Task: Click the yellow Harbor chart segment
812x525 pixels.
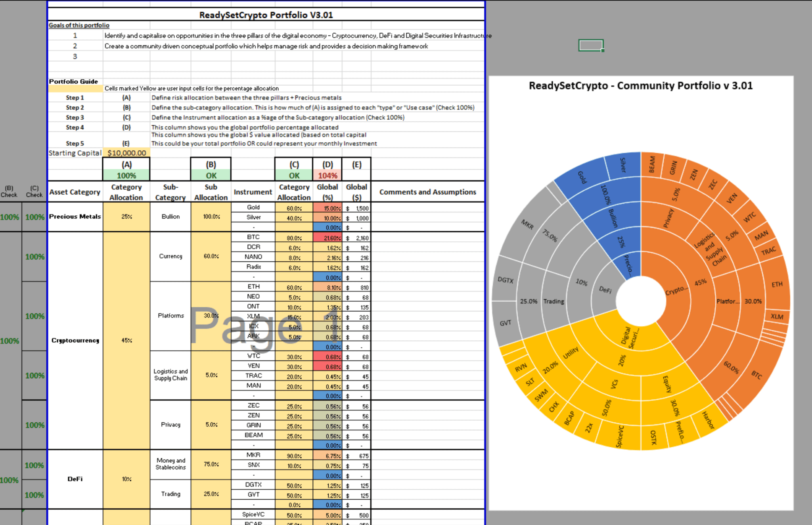Action: point(708,420)
